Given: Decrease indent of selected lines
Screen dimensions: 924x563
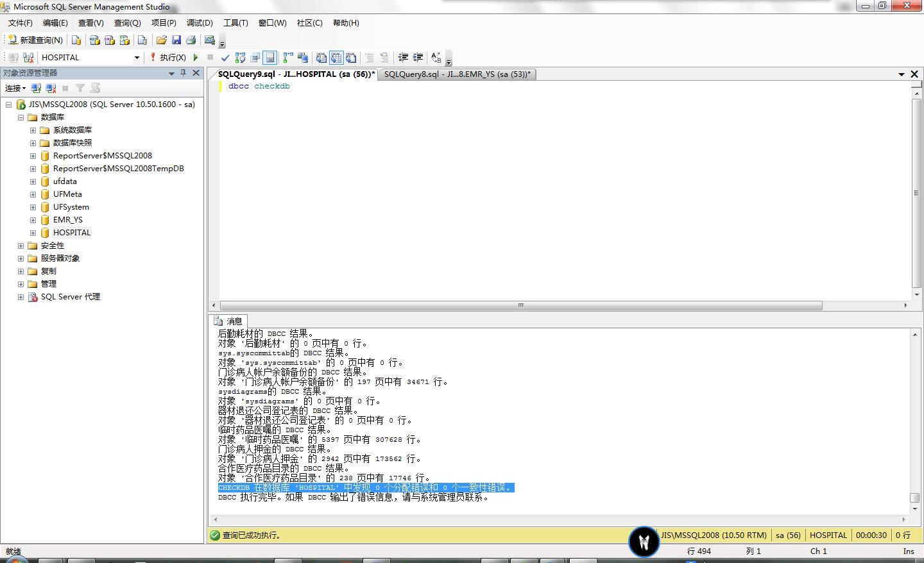Looking at the screenshot, I should pyautogui.click(x=403, y=58).
